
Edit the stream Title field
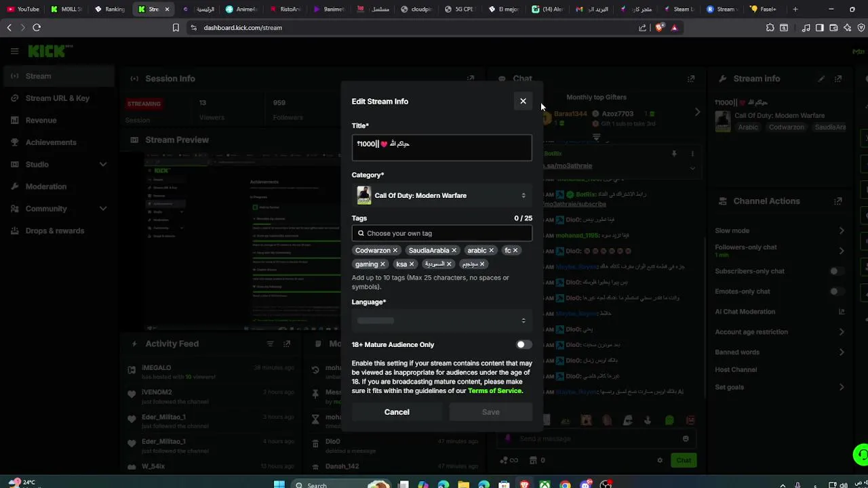pyautogui.click(x=441, y=148)
